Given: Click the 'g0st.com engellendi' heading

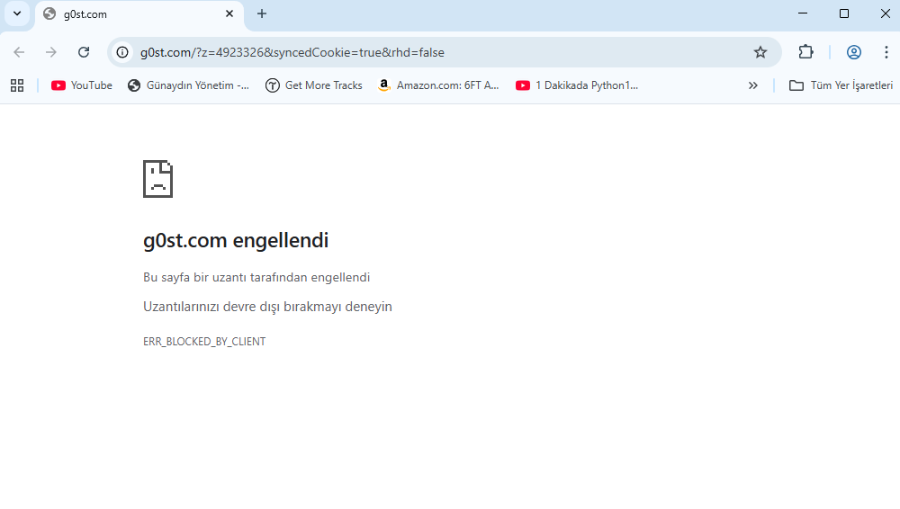Looking at the screenshot, I should (x=236, y=240).
